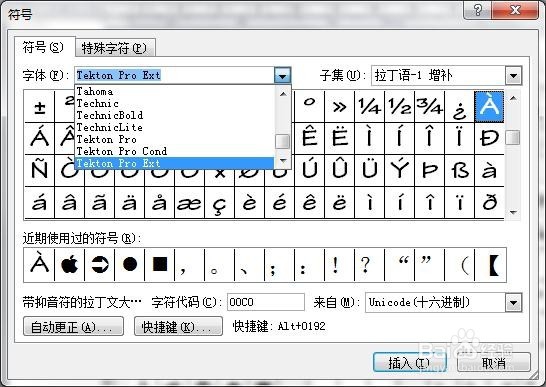
Task: Click the font name Tekton Pro Ext field
Action: tap(175, 75)
